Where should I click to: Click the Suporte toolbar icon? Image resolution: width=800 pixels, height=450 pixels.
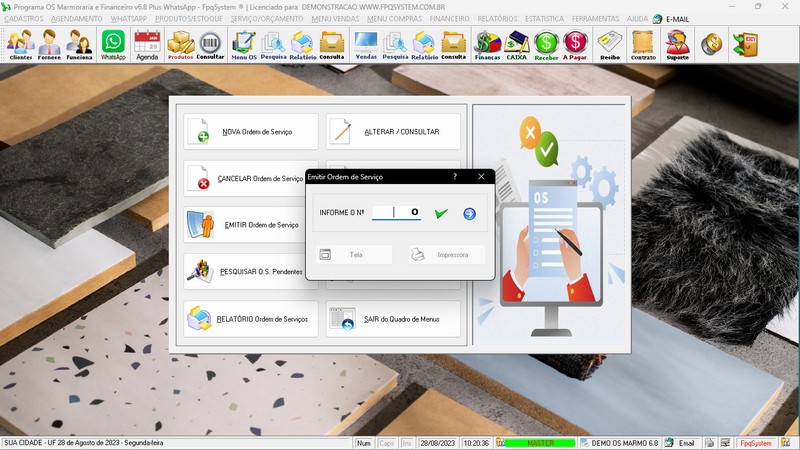tap(677, 45)
